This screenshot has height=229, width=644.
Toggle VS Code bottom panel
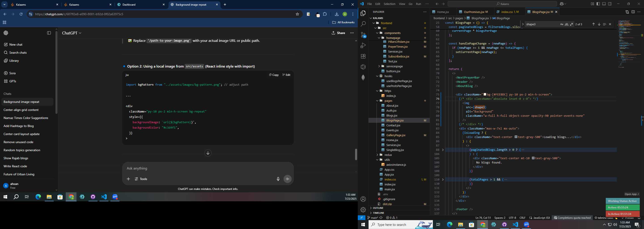tap(604, 4)
